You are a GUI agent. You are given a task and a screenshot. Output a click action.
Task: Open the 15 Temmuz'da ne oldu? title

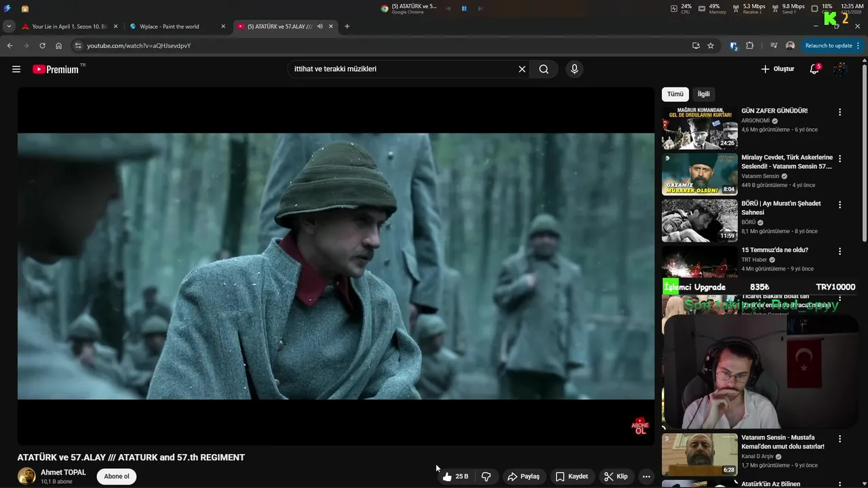[774, 250]
